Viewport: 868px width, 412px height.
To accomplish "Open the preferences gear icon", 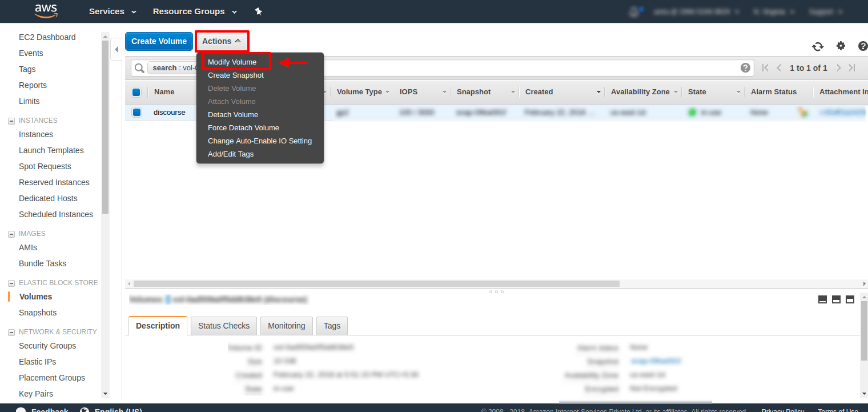I will [841, 46].
